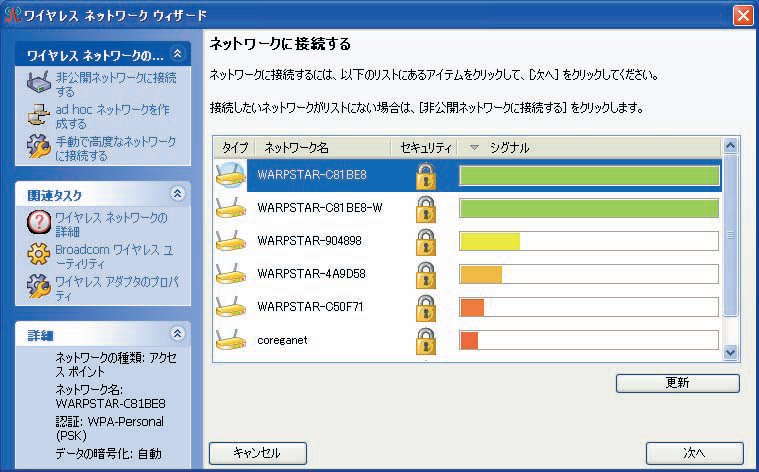759x472 pixels.
Task: Select the coreganet network name
Action: 282,340
